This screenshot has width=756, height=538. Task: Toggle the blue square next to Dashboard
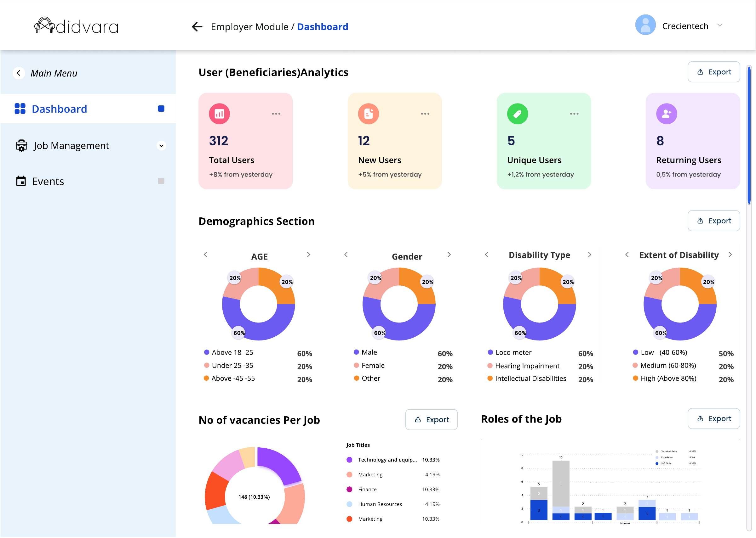[x=161, y=109]
